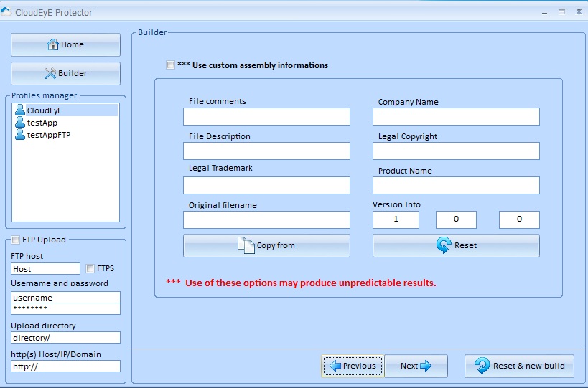The image size is (588, 388).
Task: Enable Use custom assembly informations checkbox
Action: click(170, 65)
